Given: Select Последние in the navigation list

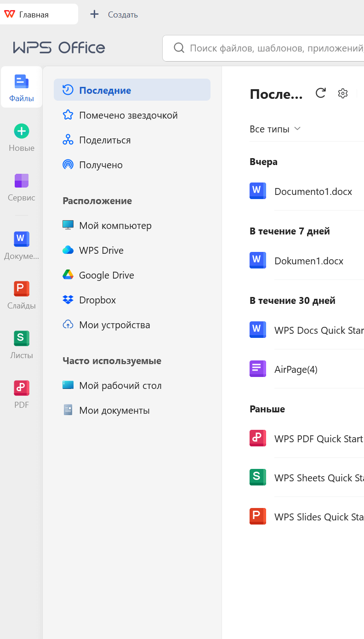Looking at the screenshot, I should 132,90.
